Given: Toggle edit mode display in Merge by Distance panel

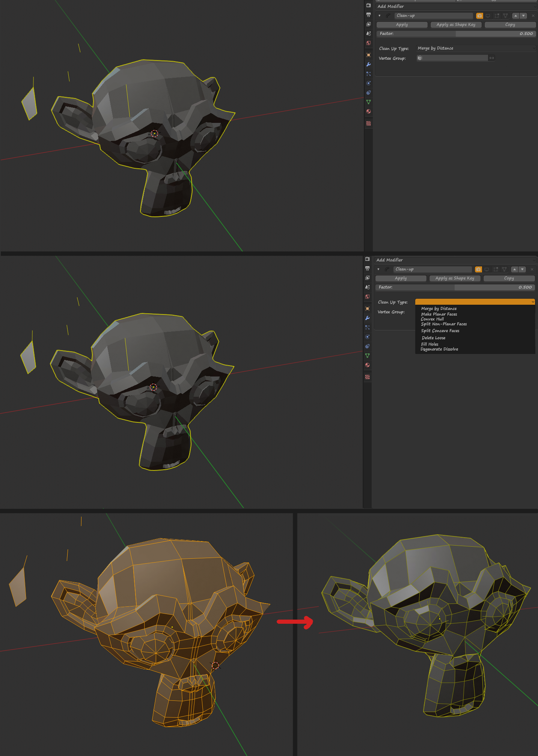Looking at the screenshot, I should point(497,15).
